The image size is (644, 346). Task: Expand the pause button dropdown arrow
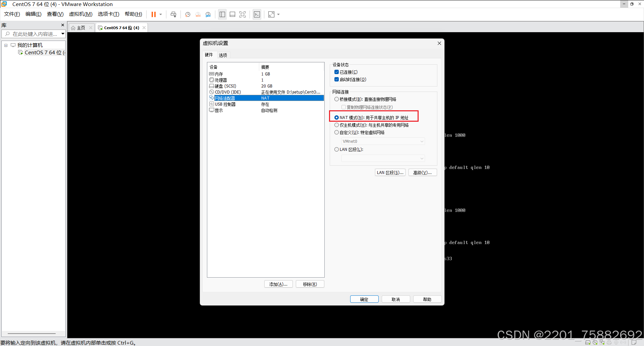pos(160,14)
